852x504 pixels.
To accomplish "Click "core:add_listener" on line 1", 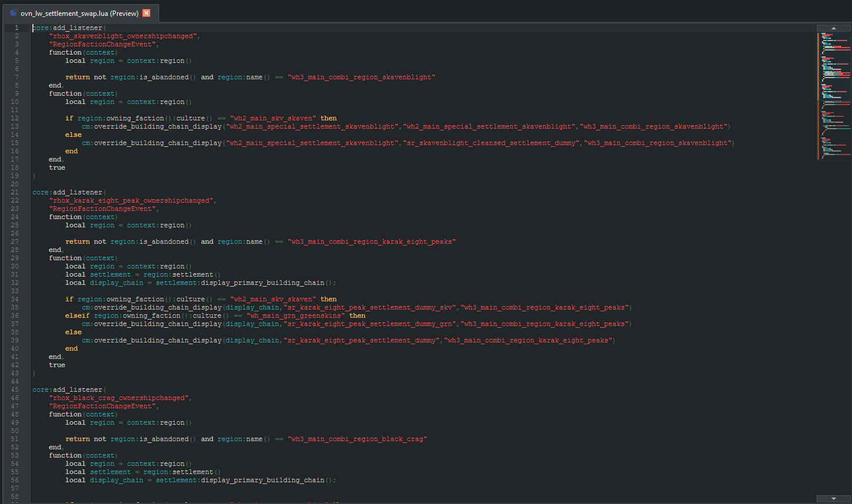I will coord(68,28).
